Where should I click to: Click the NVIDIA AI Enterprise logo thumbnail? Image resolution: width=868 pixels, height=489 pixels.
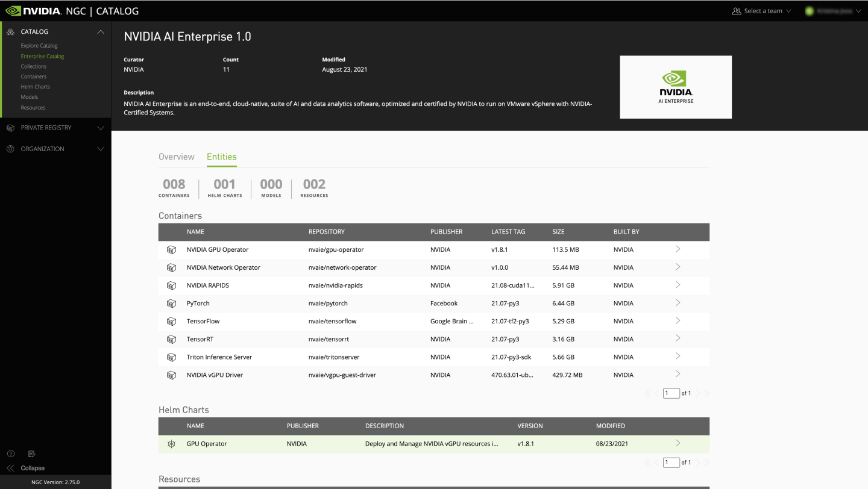click(x=675, y=87)
